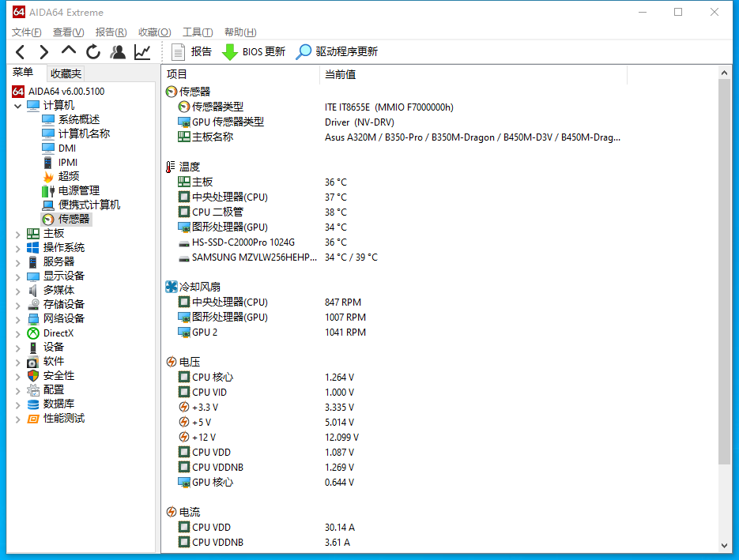Viewport: 739px width, 560px height.
Task: Expand the 存储设备 tree node
Action: [x=18, y=305]
